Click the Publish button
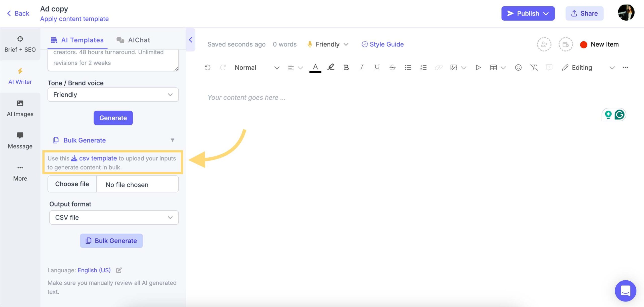The width and height of the screenshot is (644, 307). point(528,13)
